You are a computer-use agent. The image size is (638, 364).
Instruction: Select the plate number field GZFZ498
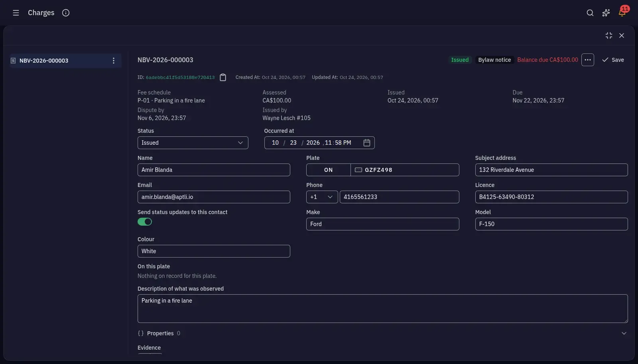pyautogui.click(x=405, y=170)
